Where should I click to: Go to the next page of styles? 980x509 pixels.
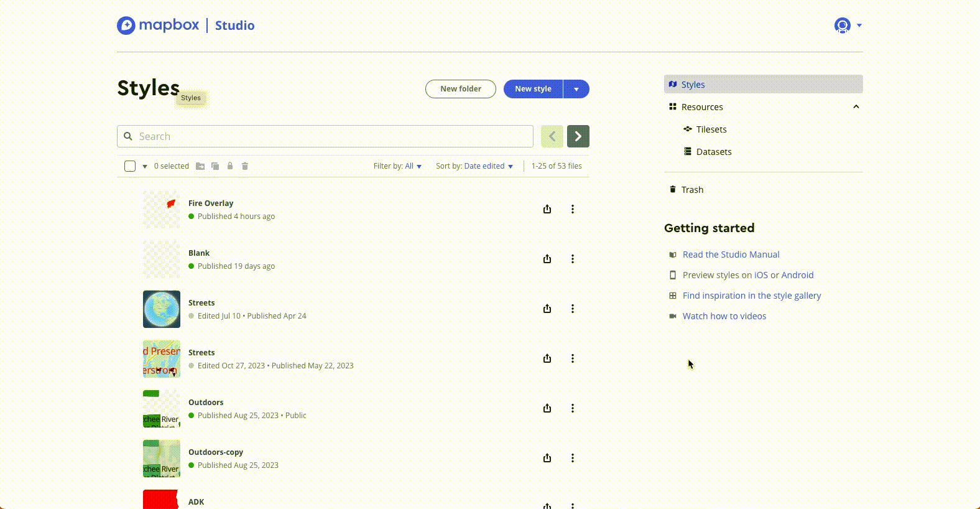pyautogui.click(x=578, y=136)
